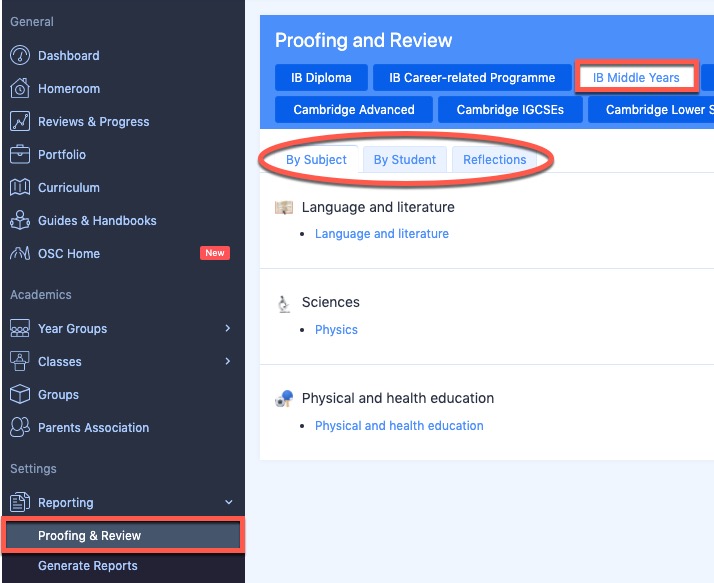This screenshot has height=583, width=714.
Task: Open the Reflections tab
Action: 495,159
